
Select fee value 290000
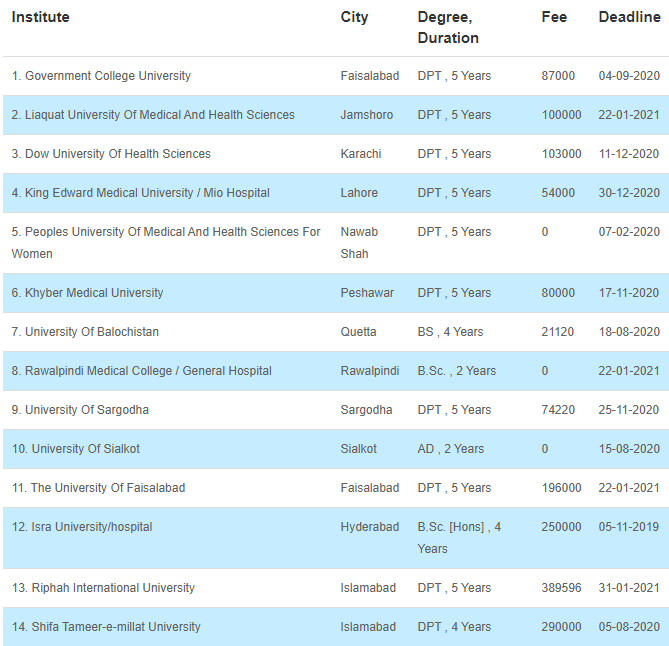click(561, 627)
